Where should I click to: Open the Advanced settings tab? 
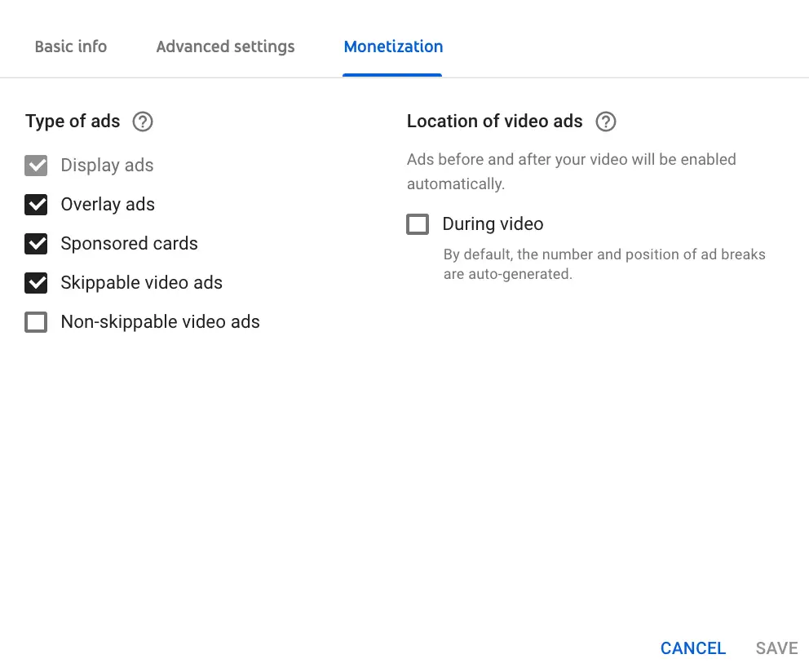(225, 46)
